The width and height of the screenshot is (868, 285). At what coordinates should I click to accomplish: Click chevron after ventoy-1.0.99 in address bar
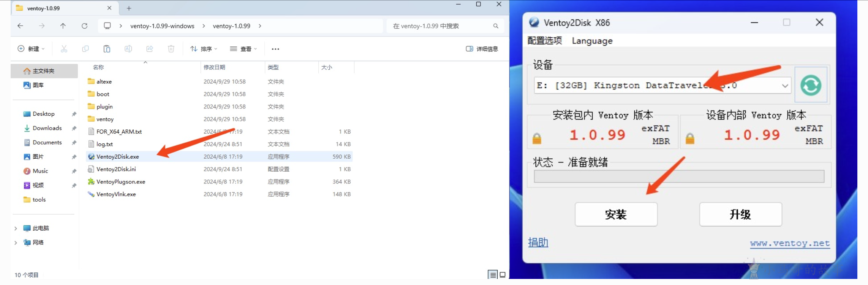(x=260, y=26)
